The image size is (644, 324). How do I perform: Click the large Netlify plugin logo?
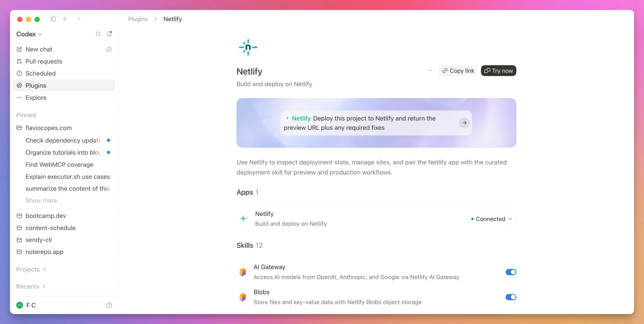248,47
